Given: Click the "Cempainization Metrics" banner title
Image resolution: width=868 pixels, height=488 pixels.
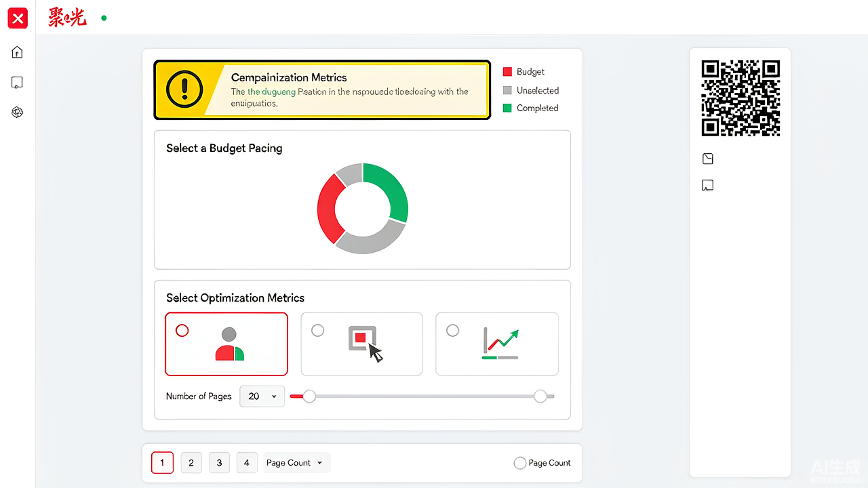Looking at the screenshot, I should pyautogui.click(x=289, y=78).
